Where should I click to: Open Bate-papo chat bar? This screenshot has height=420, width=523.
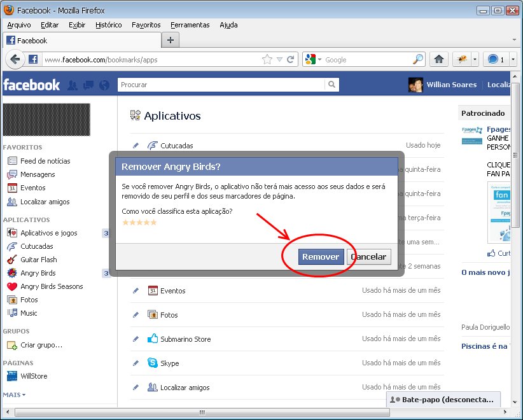click(x=443, y=400)
